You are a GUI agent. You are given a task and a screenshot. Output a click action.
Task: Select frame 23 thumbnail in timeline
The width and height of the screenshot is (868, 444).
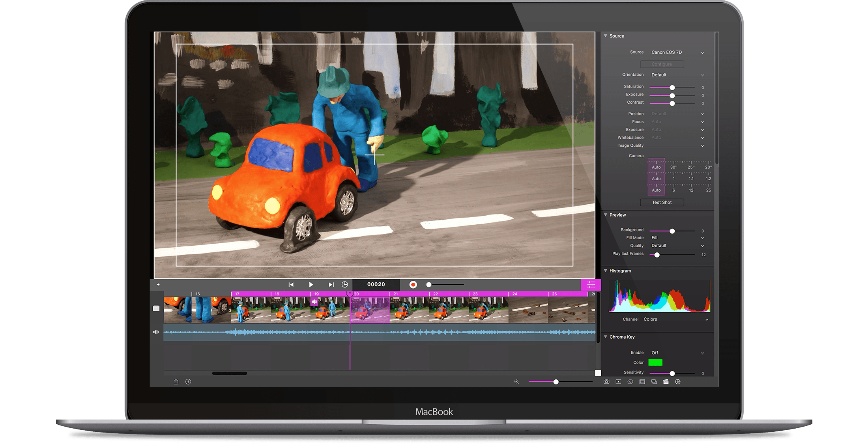[488, 310]
